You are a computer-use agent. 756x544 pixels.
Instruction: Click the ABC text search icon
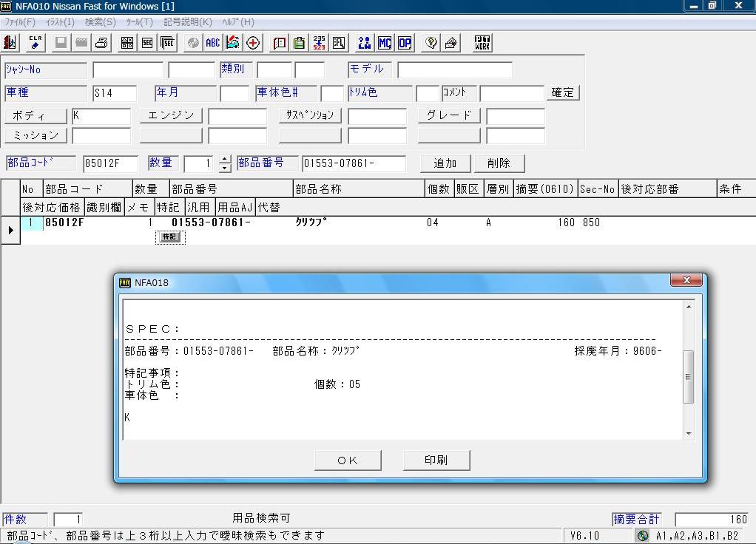(212, 43)
